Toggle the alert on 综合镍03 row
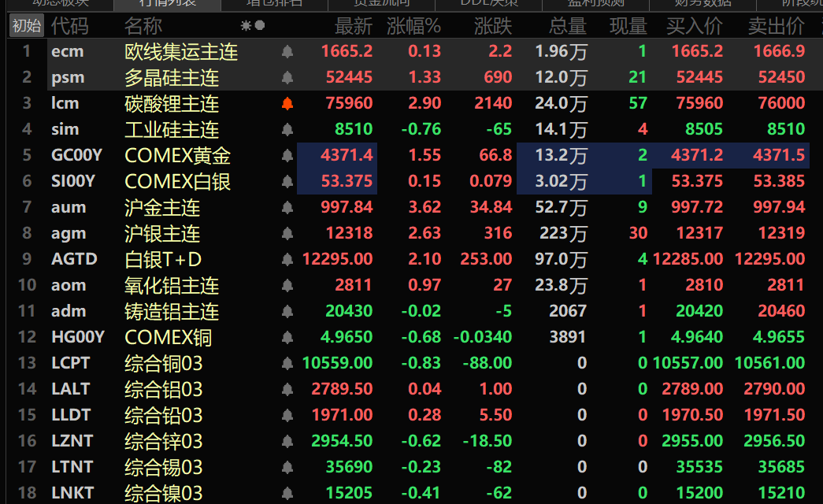 point(287,493)
